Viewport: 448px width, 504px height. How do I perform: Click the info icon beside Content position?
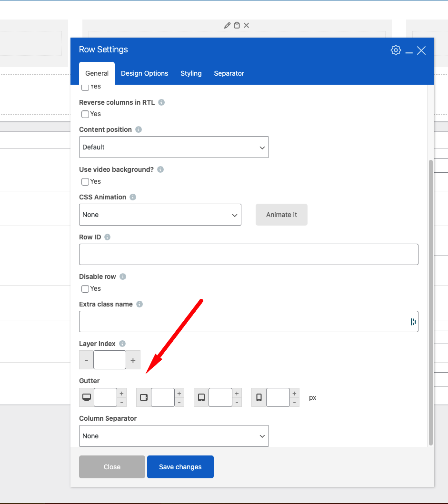tap(138, 129)
